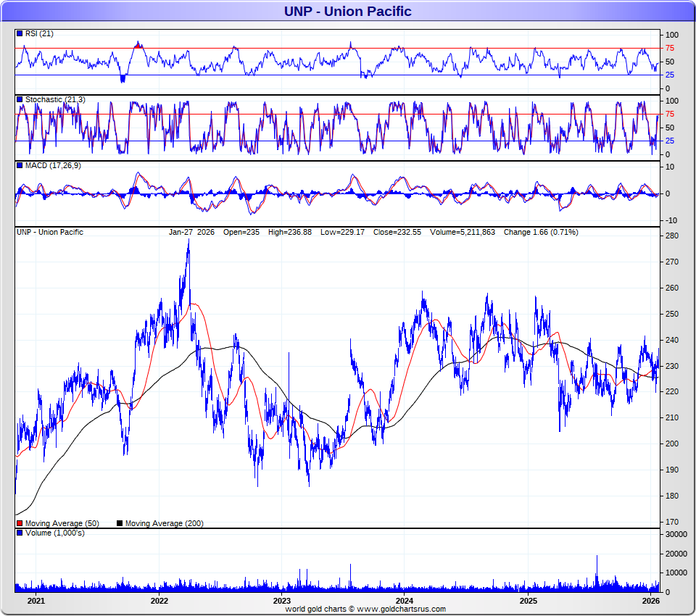Click the 2024 x-axis label

click(405, 601)
